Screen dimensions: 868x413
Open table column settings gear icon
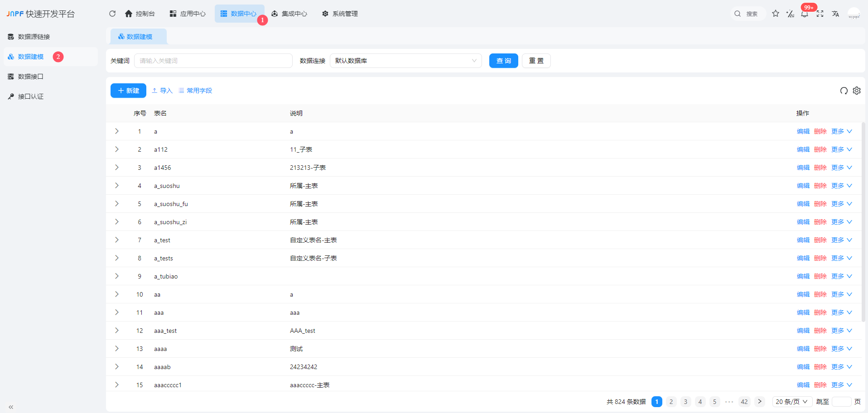[x=857, y=91]
